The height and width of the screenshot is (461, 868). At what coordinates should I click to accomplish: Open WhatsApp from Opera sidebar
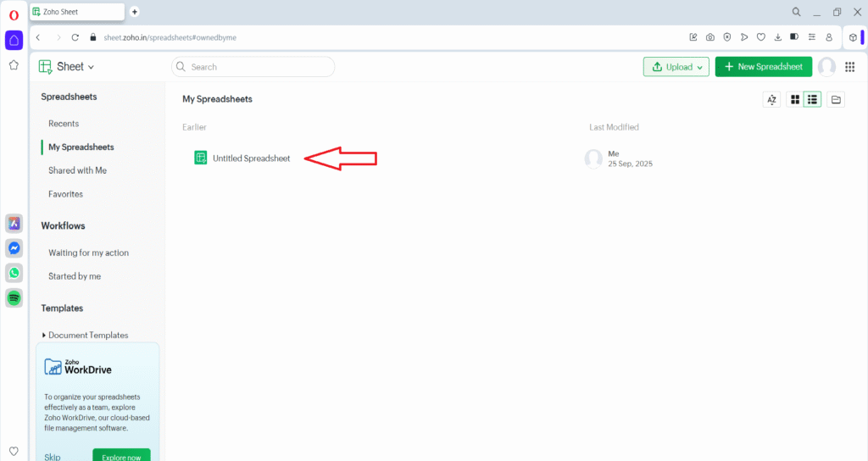[x=14, y=273]
